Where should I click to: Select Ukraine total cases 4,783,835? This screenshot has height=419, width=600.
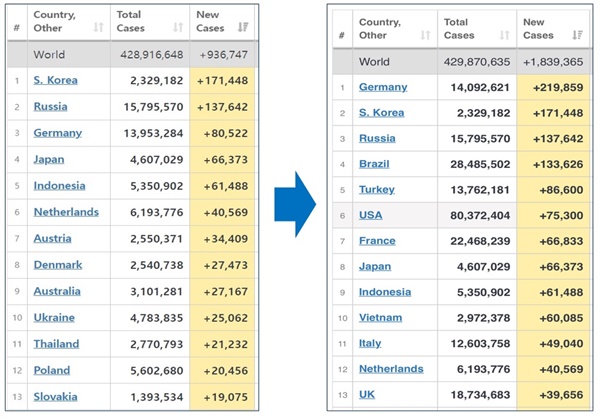[x=157, y=318]
